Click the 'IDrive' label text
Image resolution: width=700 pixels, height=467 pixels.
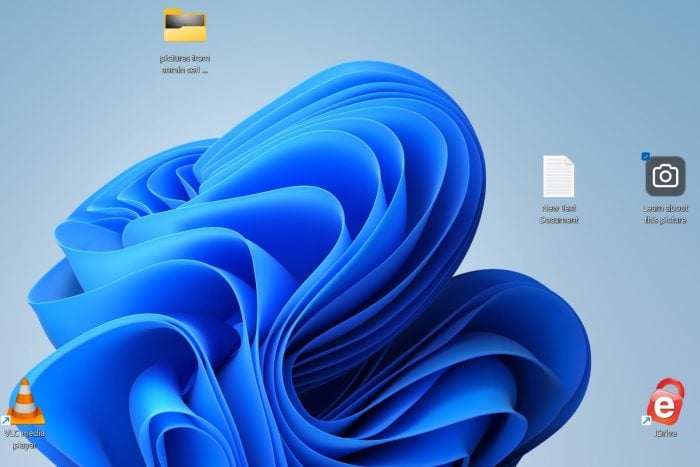(666, 434)
